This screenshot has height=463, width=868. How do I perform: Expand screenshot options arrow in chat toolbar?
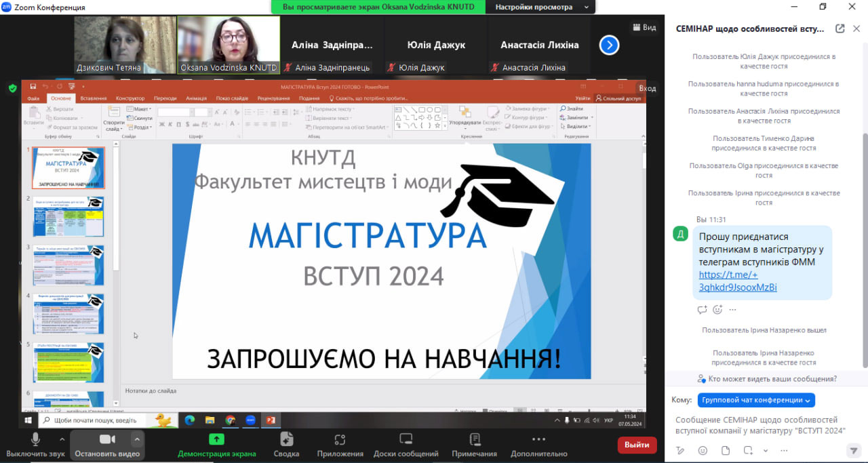766,450
